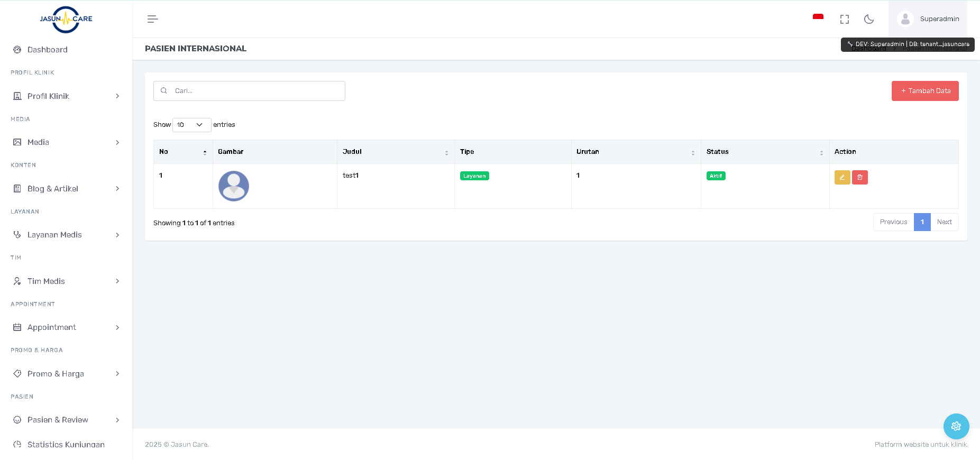Click the yellow edit button for test1
980x460 pixels.
[x=842, y=177]
